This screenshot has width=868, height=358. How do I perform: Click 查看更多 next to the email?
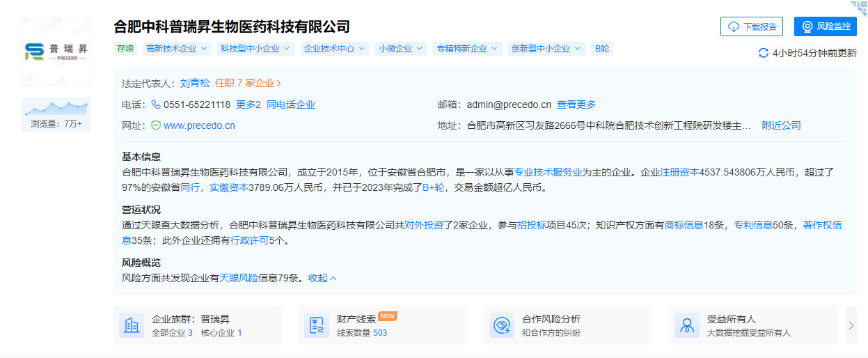pos(576,104)
